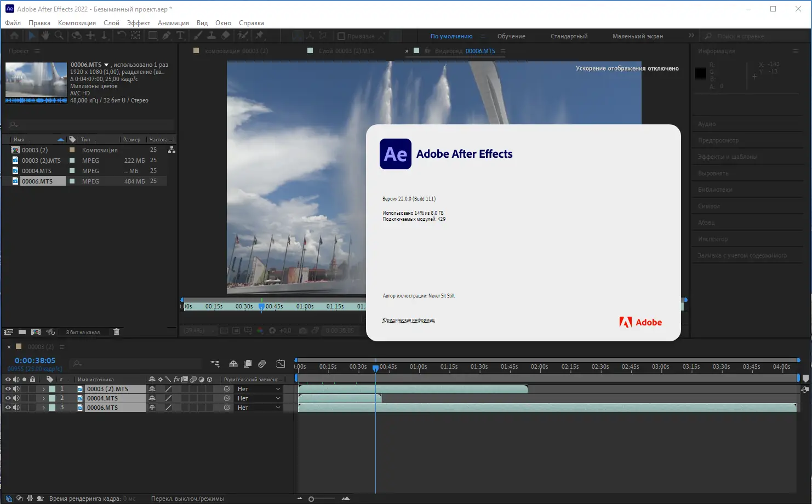Hide video of layer 00003 (2).MTS
The width and height of the screenshot is (812, 504).
point(8,389)
